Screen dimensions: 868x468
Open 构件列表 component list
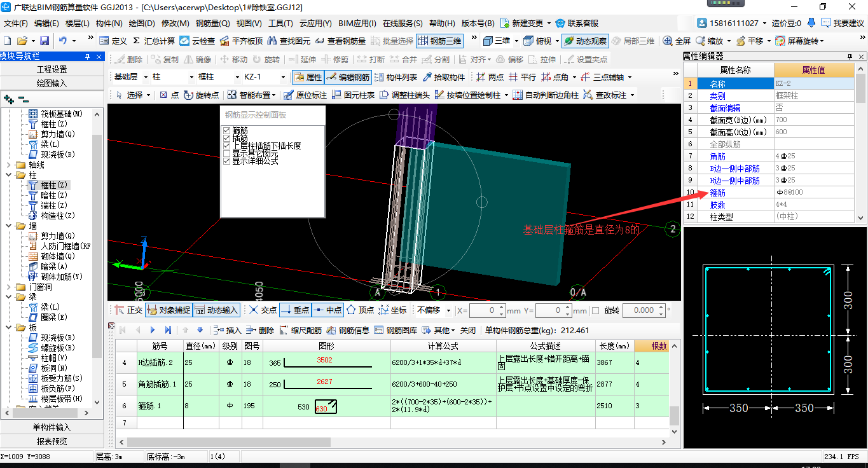click(x=396, y=77)
